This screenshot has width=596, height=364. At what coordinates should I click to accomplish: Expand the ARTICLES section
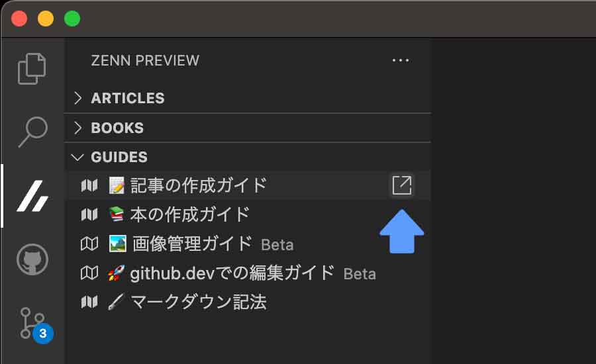(248, 98)
